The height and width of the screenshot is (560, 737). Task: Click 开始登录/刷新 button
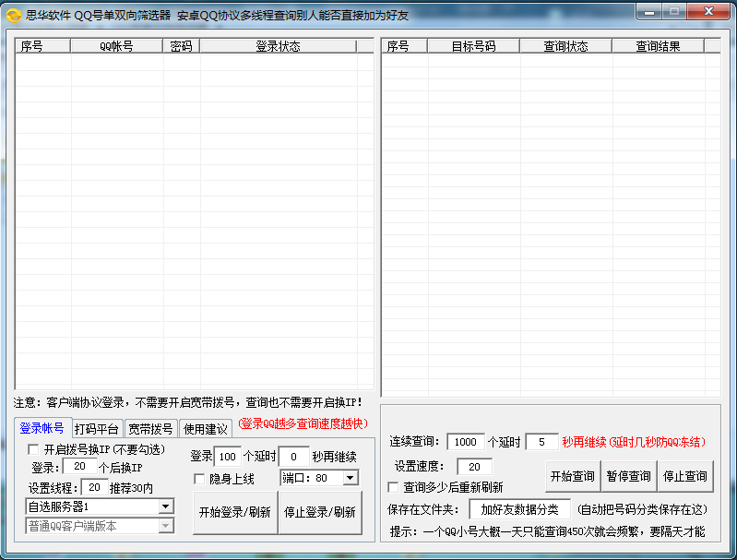pyautogui.click(x=235, y=512)
